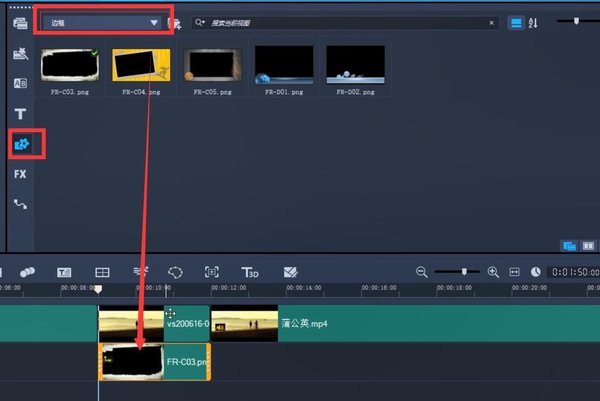The width and height of the screenshot is (600, 401).
Task: Click the zoom-in magnifier on timeline
Action: [x=492, y=271]
